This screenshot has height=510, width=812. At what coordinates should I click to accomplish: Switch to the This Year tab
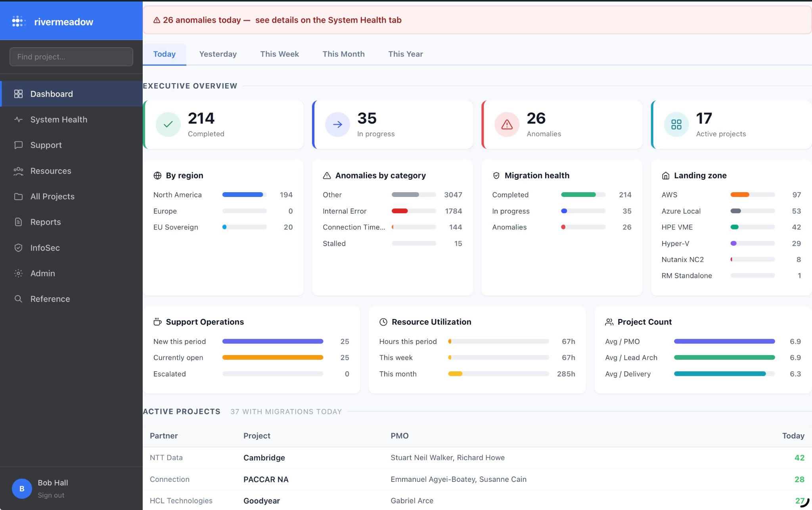[405, 54]
